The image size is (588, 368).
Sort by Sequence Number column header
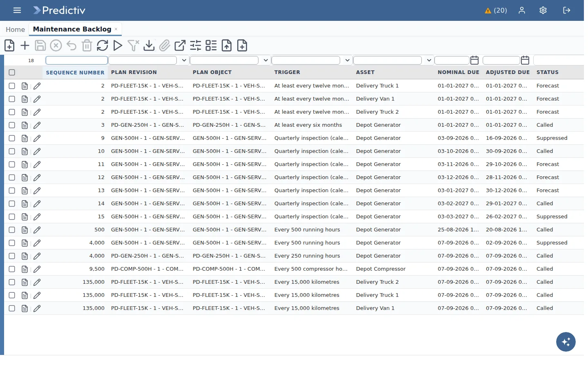[75, 72]
